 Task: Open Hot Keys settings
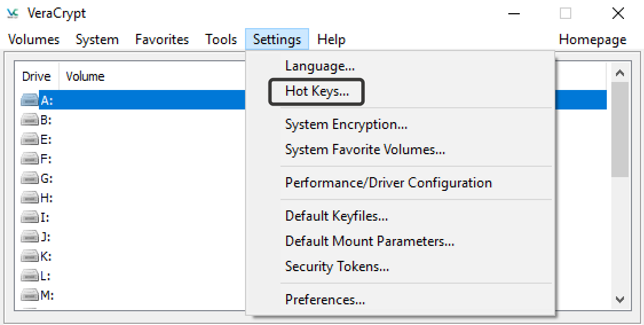pyautogui.click(x=317, y=92)
